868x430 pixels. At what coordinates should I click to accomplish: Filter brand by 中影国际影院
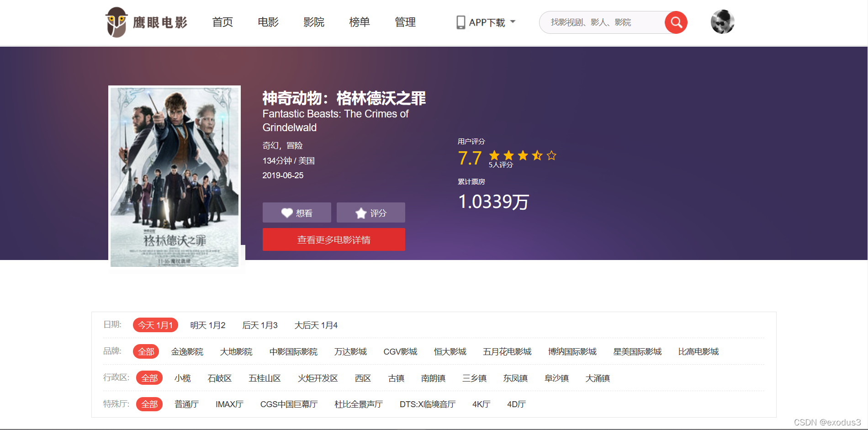tap(293, 351)
